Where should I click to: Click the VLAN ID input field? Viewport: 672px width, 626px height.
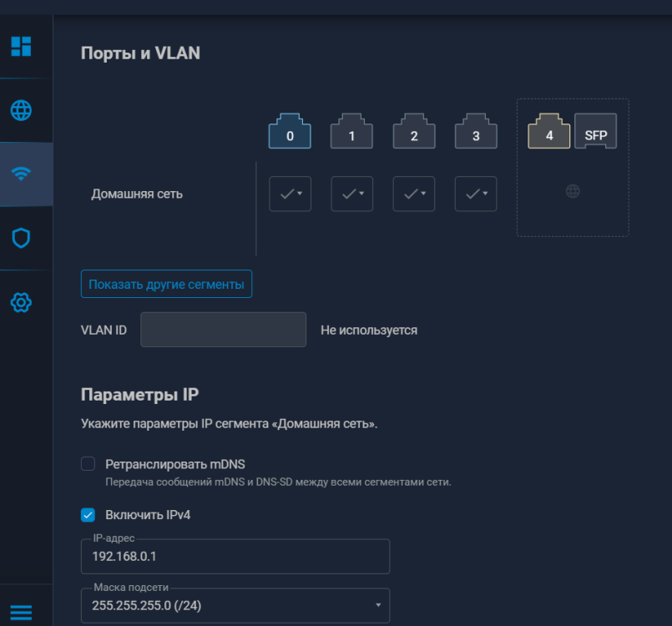(223, 330)
